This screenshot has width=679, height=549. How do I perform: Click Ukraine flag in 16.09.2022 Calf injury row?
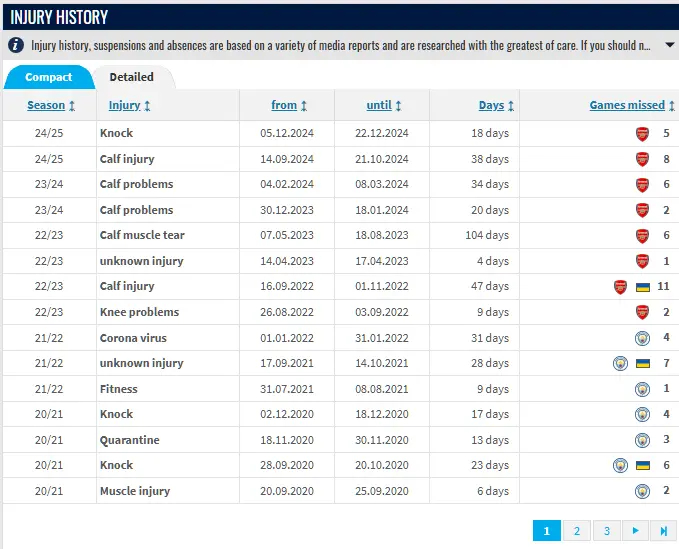pos(643,287)
